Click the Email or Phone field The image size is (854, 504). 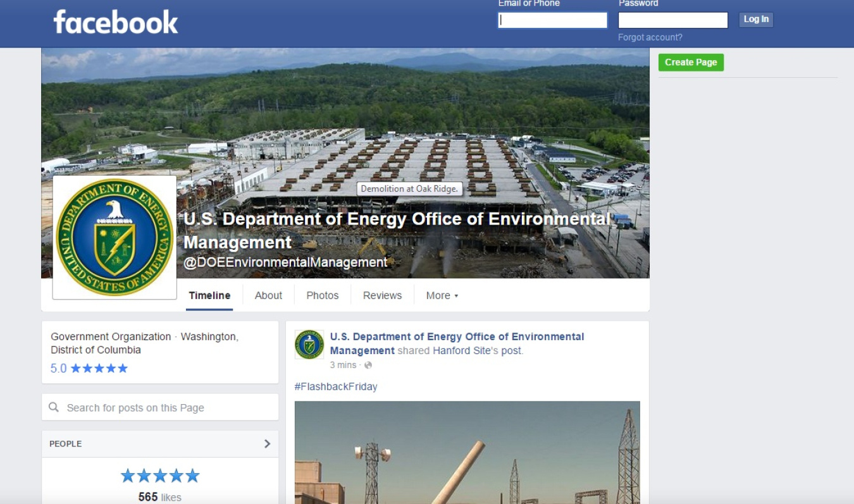[x=552, y=20]
